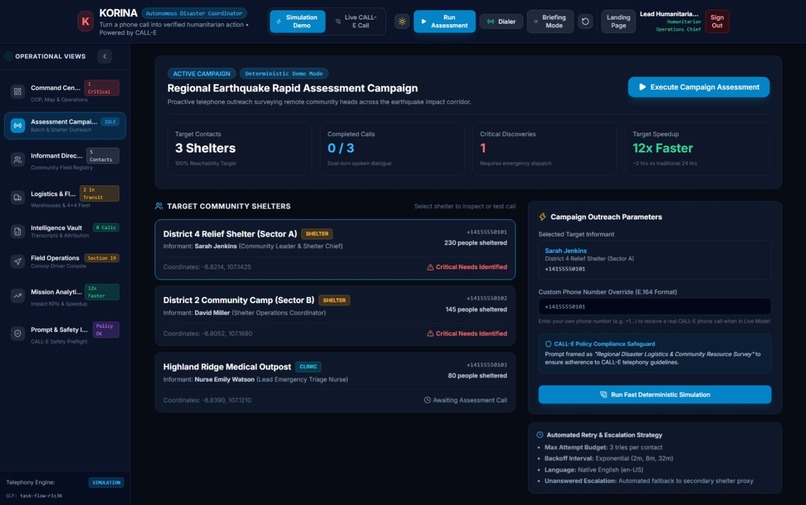Select District 2 Community Camp card
The height and width of the screenshot is (505, 806).
pyautogui.click(x=335, y=316)
